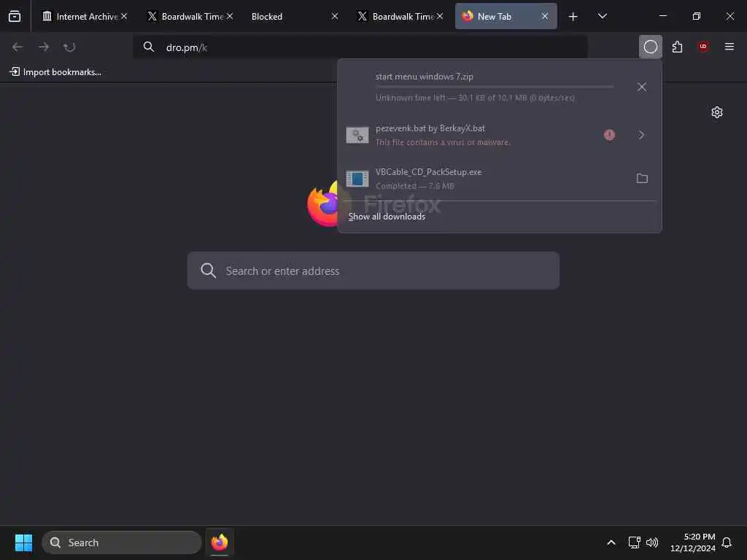The height and width of the screenshot is (560, 747).
Task: Open the clock showing 5:20 PM
Action: (693, 542)
